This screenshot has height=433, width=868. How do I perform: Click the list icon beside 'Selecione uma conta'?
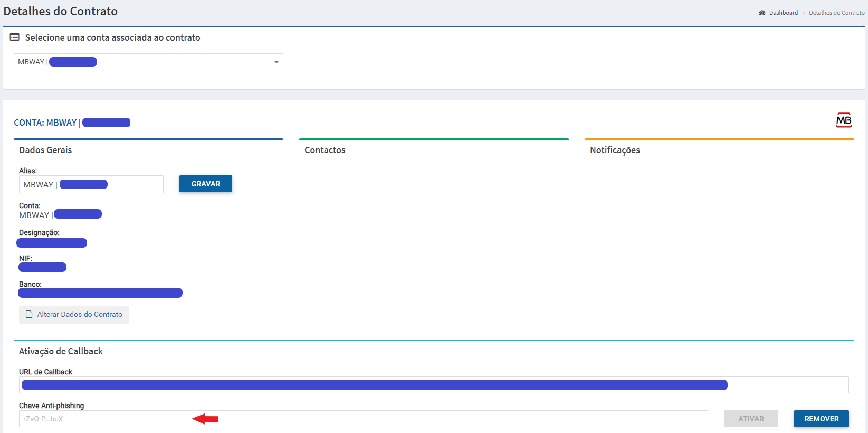pos(15,37)
